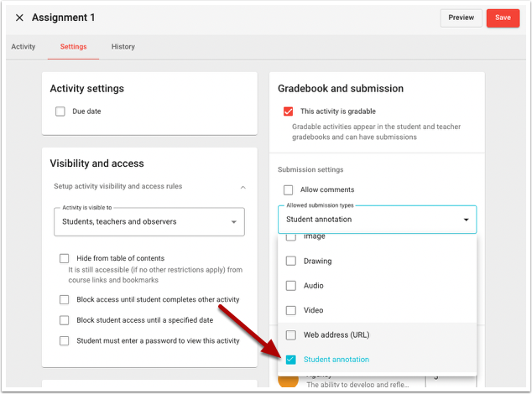The height and width of the screenshot is (394, 532).
Task: Switch to the Activity tab
Action: [23, 47]
